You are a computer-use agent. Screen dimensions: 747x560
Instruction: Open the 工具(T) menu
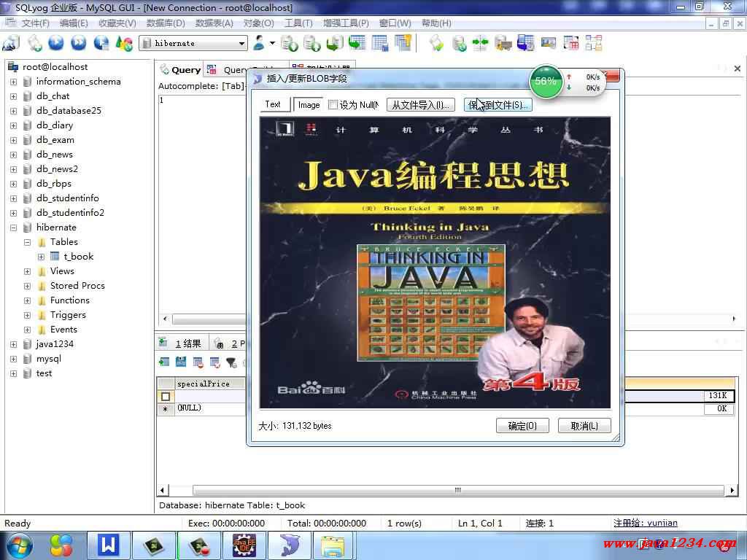298,23
